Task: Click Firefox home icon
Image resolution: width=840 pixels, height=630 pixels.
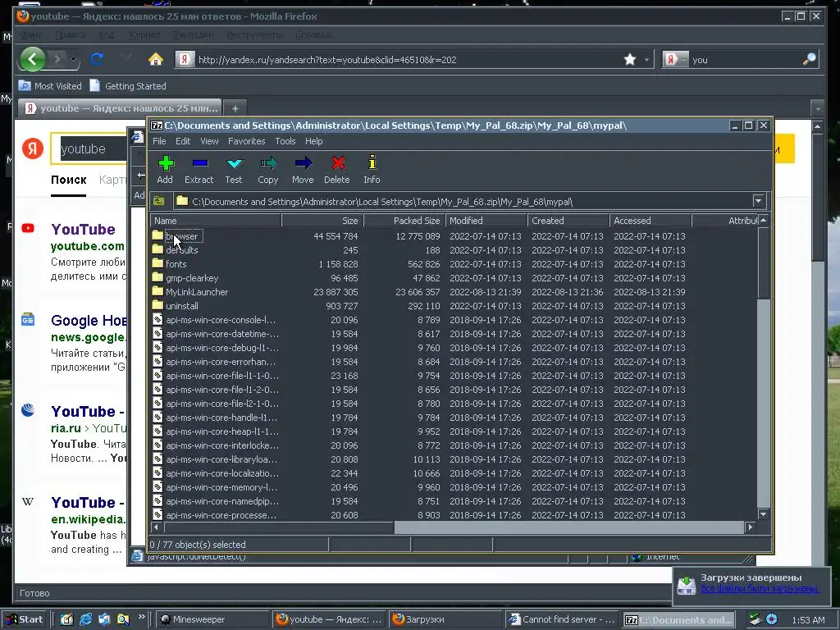Action: pos(155,59)
